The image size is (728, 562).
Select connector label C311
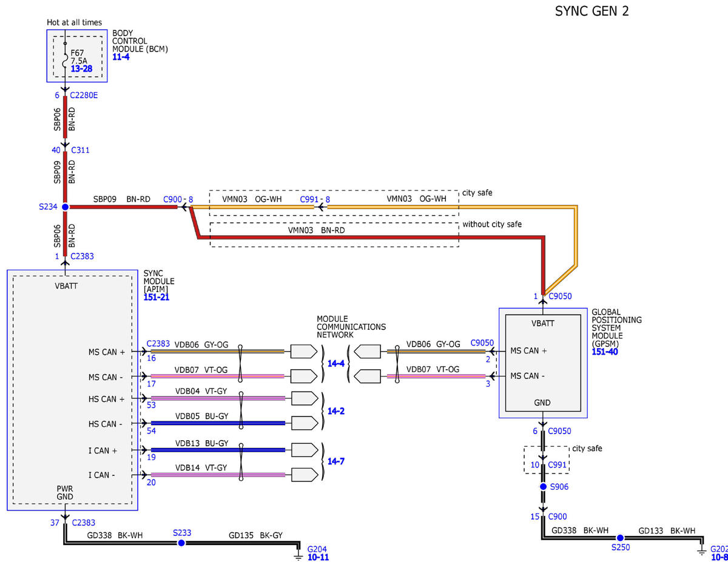point(80,150)
